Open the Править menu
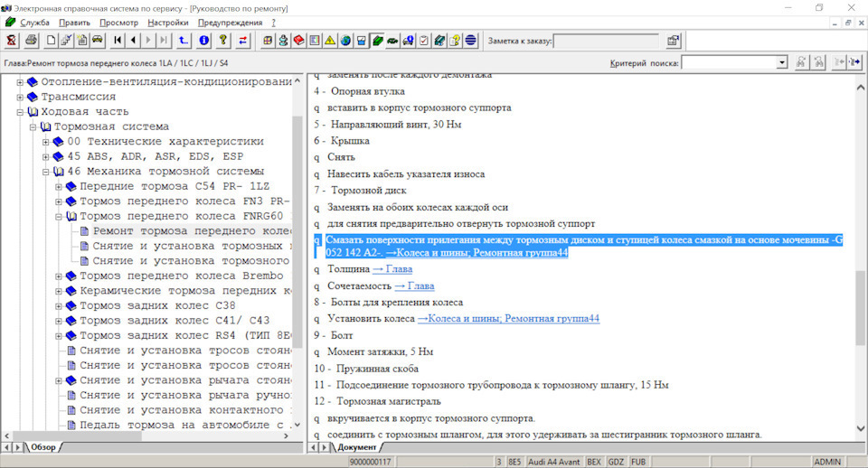Screen dimensions: 868x468 pos(74,23)
